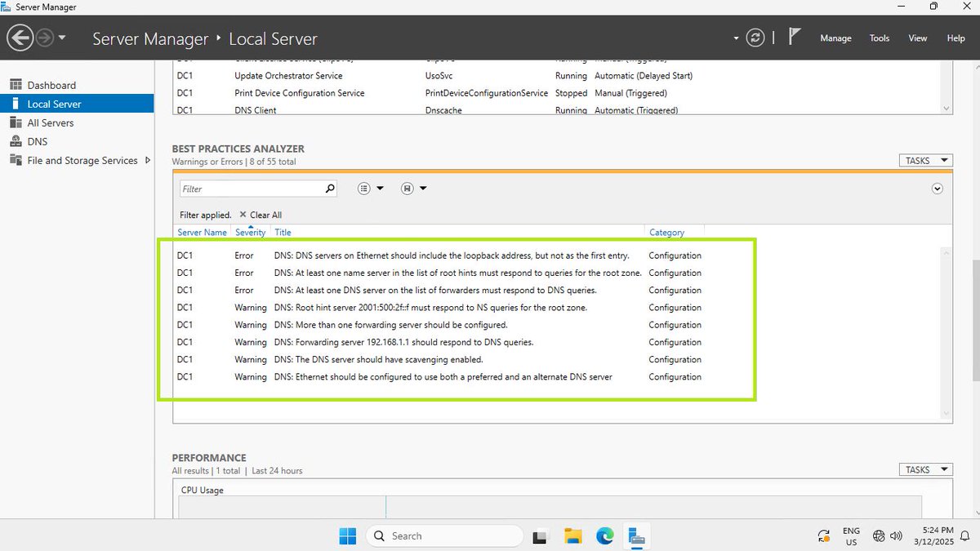Screen dimensions: 980x551
Task: Open the Tools menu
Action: [x=880, y=38]
